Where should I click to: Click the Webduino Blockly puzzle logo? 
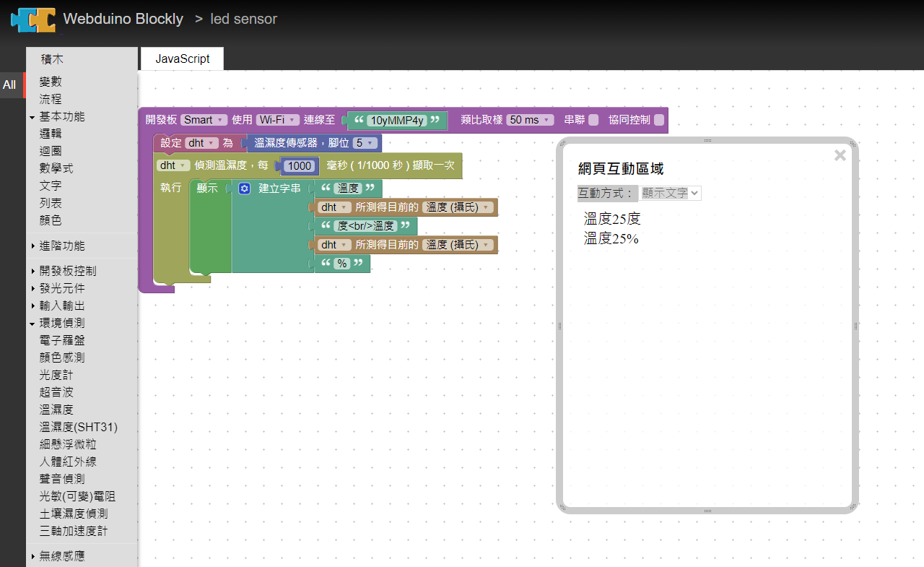click(x=33, y=20)
